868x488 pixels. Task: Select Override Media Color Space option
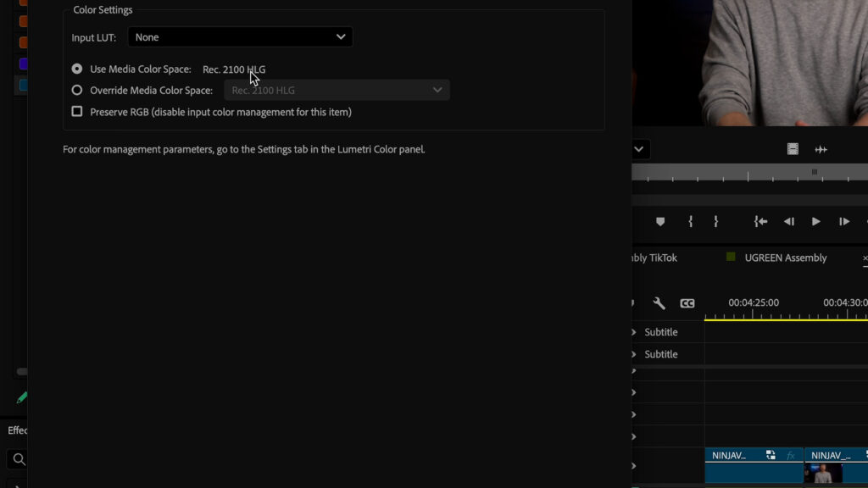(x=77, y=90)
